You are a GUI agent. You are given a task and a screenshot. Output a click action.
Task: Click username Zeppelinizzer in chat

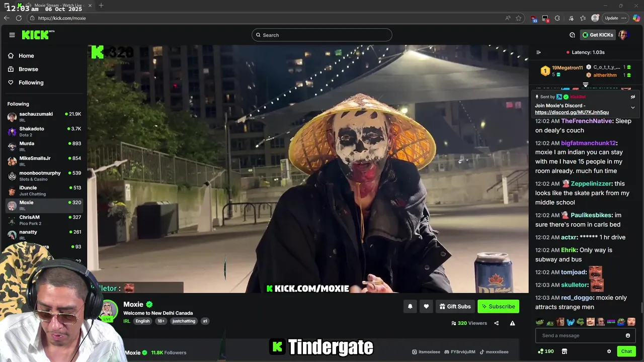click(591, 184)
